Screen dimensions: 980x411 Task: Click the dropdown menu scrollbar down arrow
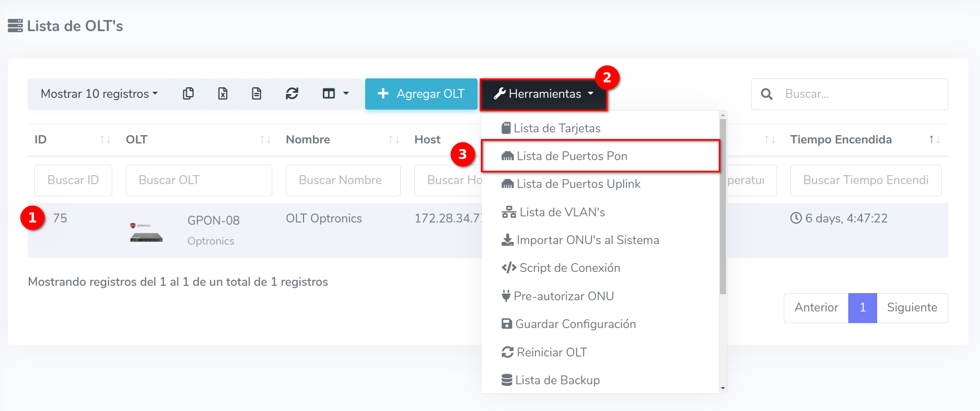coord(723,388)
